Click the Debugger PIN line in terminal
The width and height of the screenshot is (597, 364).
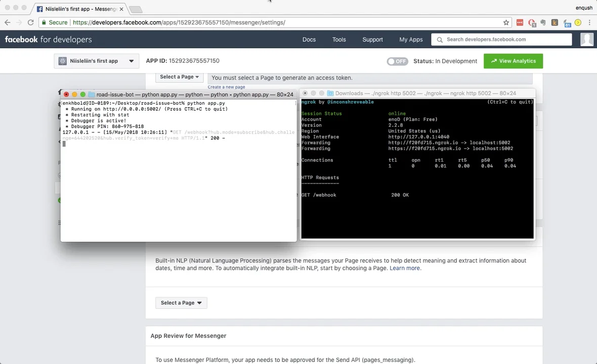106,126
